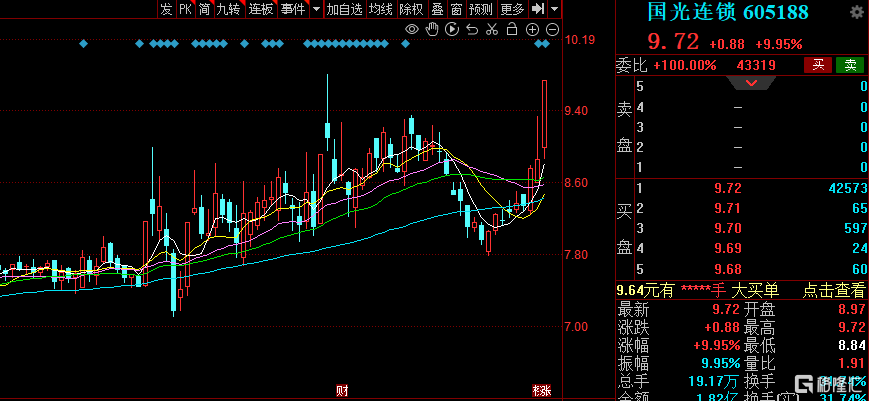Click the 最低 lowest price 8.84
Screen dimensions: 869x401
(x=851, y=347)
